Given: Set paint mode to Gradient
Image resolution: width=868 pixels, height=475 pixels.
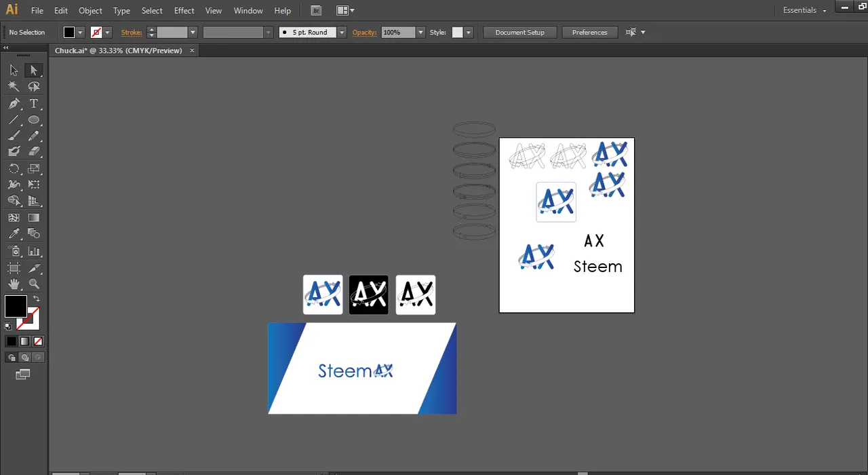Looking at the screenshot, I should click(24, 341).
